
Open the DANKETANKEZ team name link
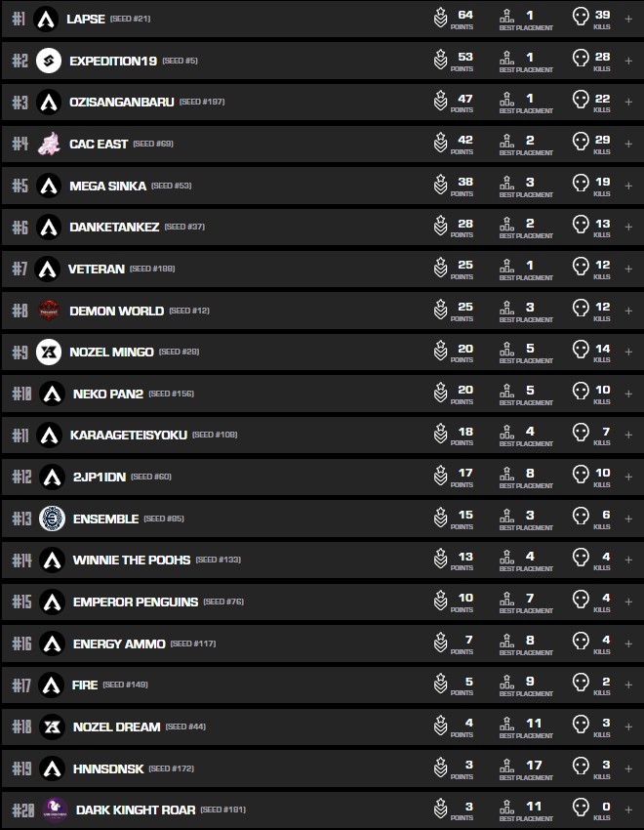pos(114,228)
